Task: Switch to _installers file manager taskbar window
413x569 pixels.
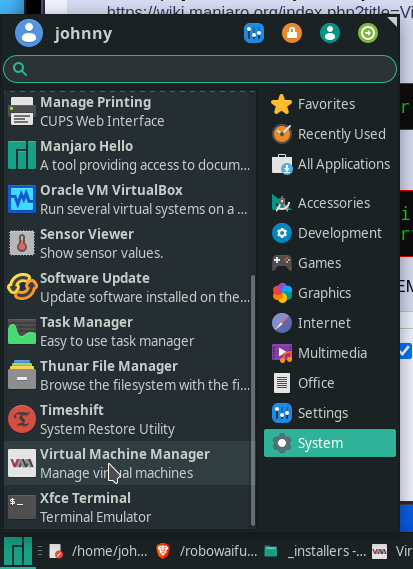Action: (315, 551)
